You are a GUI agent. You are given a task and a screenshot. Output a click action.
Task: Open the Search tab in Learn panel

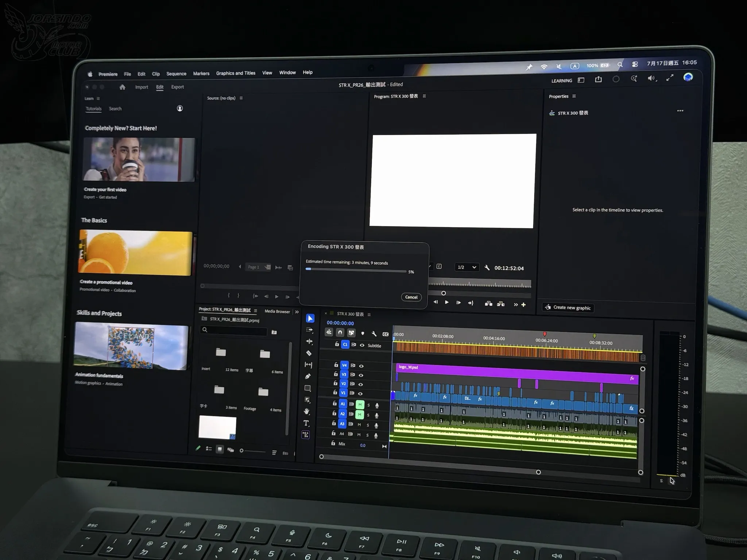coord(115,109)
